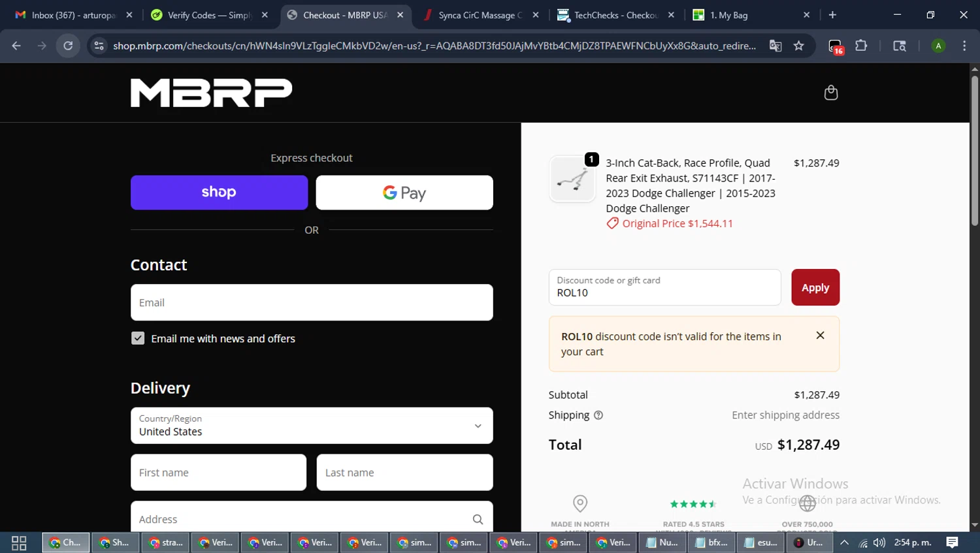Switch to the TechChecks Checkout tab
Viewport: 980px width, 553px height.
click(616, 15)
